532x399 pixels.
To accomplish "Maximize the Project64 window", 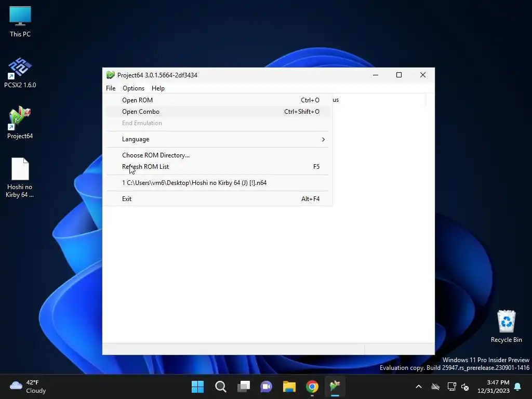I will click(399, 75).
